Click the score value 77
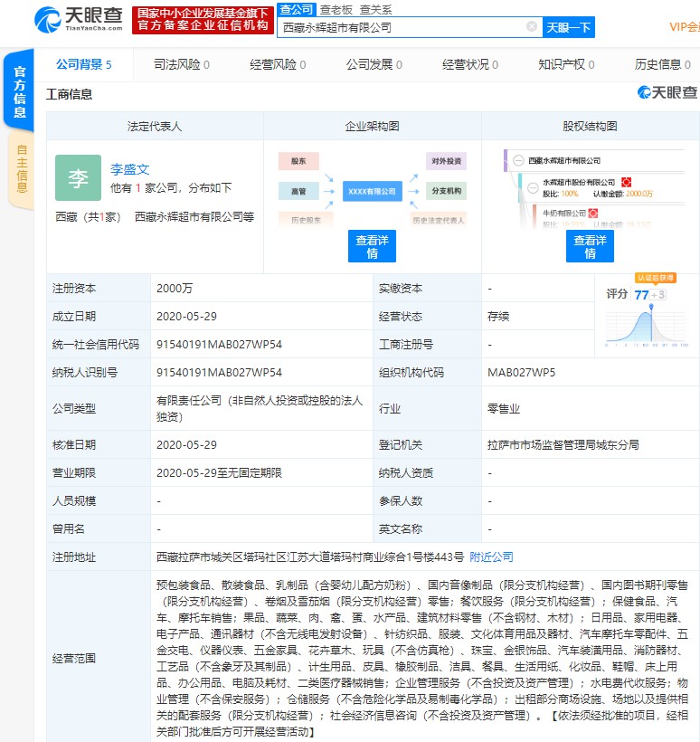Viewport: 700px width, 742px height. coord(641,295)
